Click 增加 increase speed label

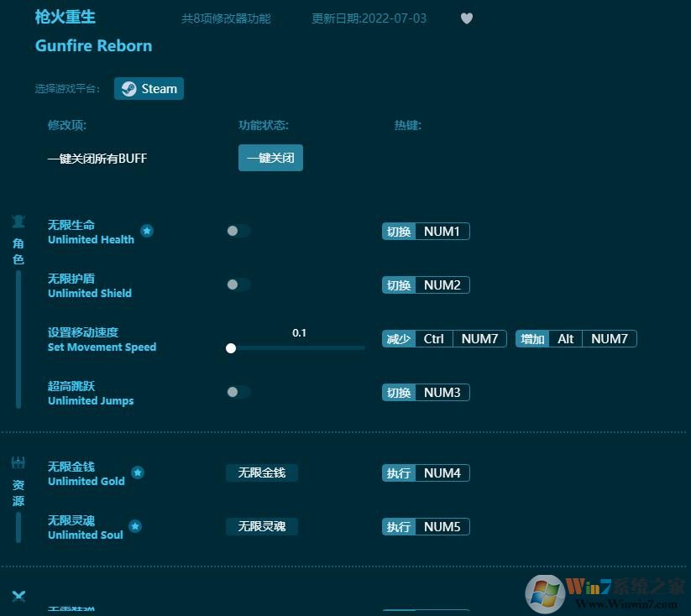pos(532,339)
